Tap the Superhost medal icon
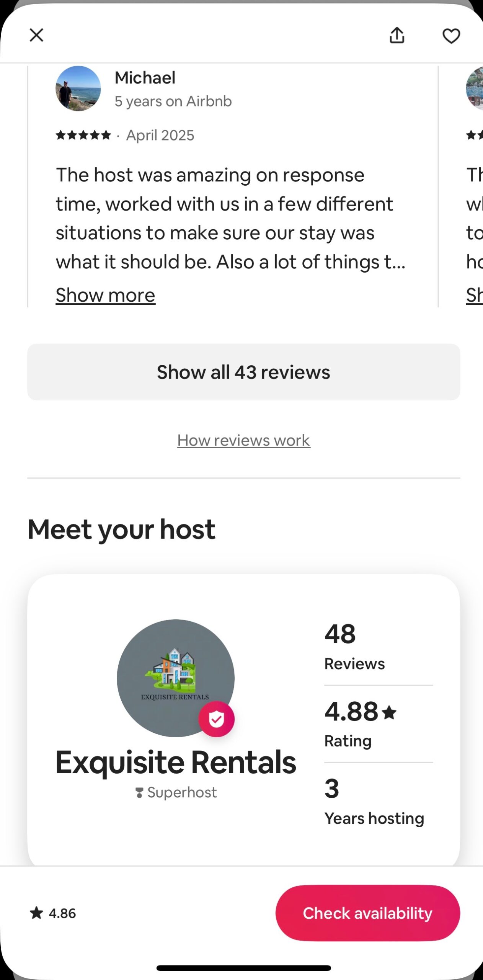The height and width of the screenshot is (980, 483). (139, 792)
